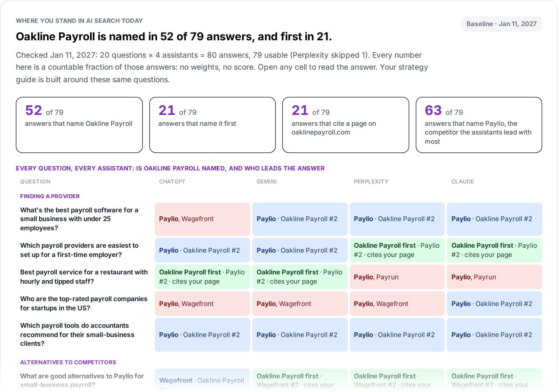Open Claude cell for accountant-recommended payroll tools
Image resolution: width=558 pixels, height=392 pixels.
(495, 335)
